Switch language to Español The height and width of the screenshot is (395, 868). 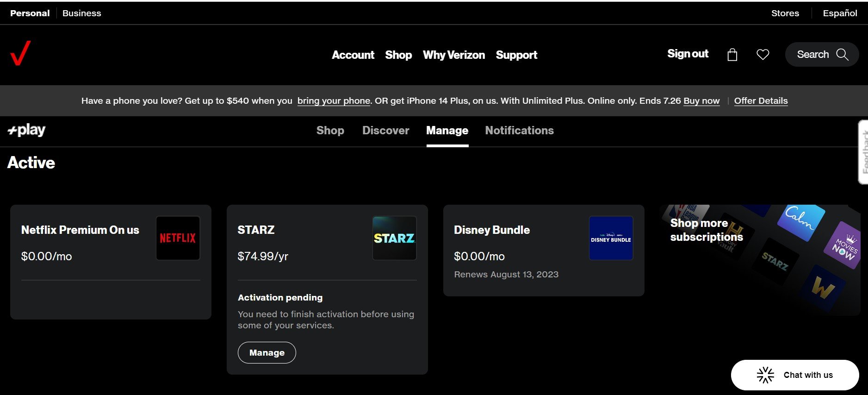(x=840, y=13)
